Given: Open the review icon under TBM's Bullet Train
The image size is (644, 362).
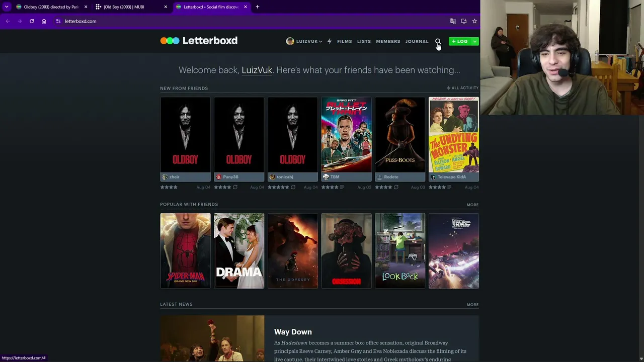Looking at the screenshot, I should click(x=342, y=187).
